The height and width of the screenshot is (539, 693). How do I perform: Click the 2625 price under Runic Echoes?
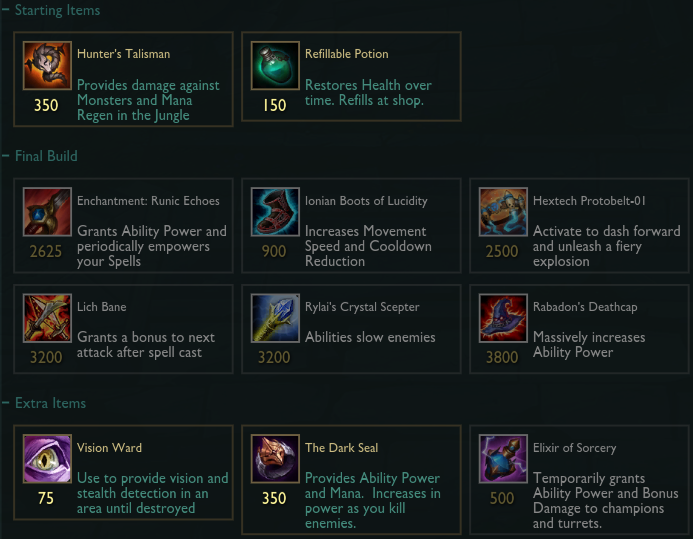46,251
